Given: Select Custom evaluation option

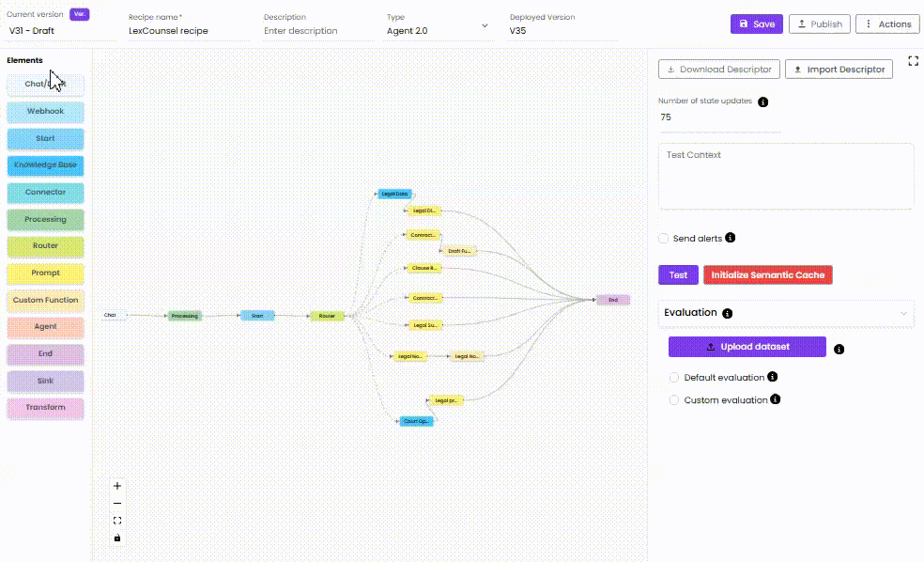Looking at the screenshot, I should coord(674,399).
